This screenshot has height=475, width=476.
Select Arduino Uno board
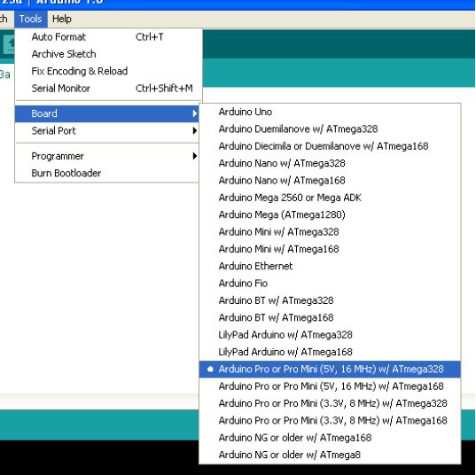tap(330, 112)
